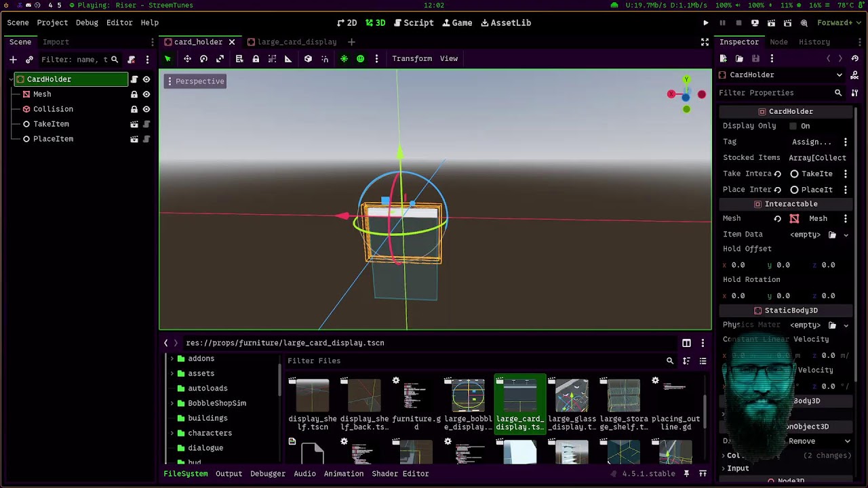The height and width of the screenshot is (488, 868).
Task: Activate the Move mode tool
Action: coord(187,59)
